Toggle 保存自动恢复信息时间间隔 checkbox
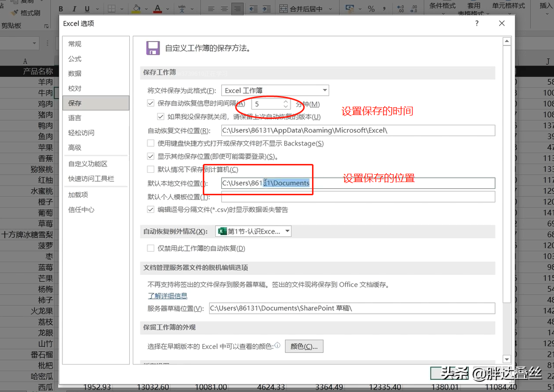The height and width of the screenshot is (392, 554). pos(151,103)
